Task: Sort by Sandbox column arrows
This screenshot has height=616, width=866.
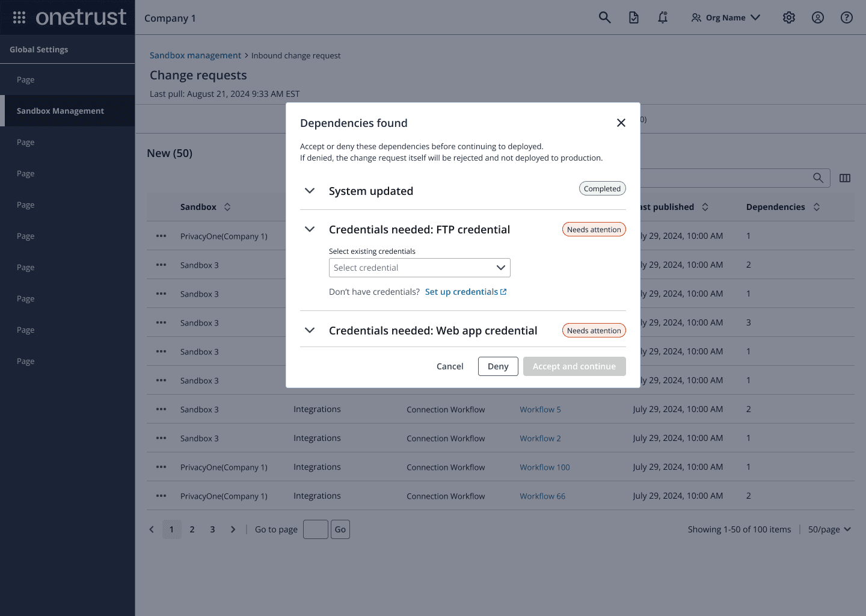Action: (227, 207)
